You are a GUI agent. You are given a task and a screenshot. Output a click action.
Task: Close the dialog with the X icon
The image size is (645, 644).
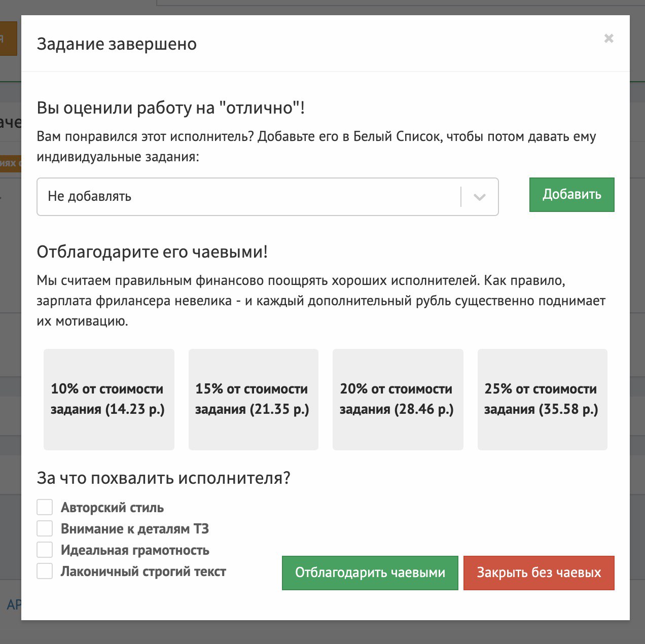point(608,39)
